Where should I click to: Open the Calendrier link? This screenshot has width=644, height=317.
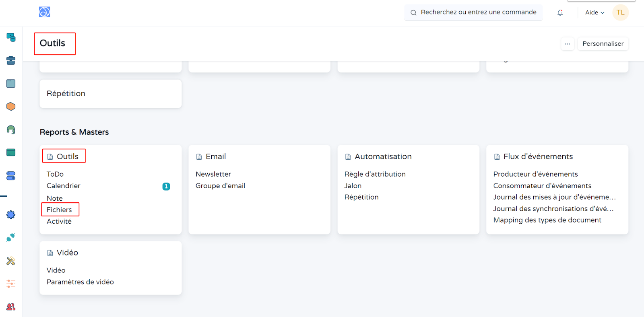(64, 186)
